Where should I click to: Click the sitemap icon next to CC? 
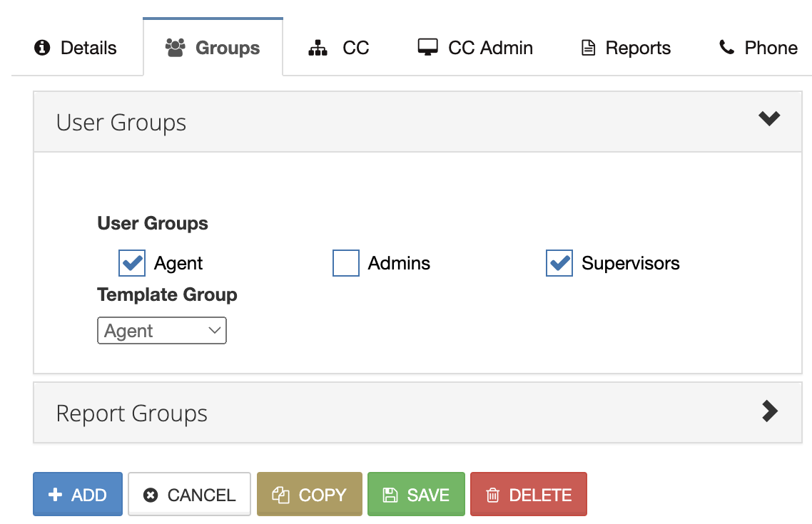[318, 48]
